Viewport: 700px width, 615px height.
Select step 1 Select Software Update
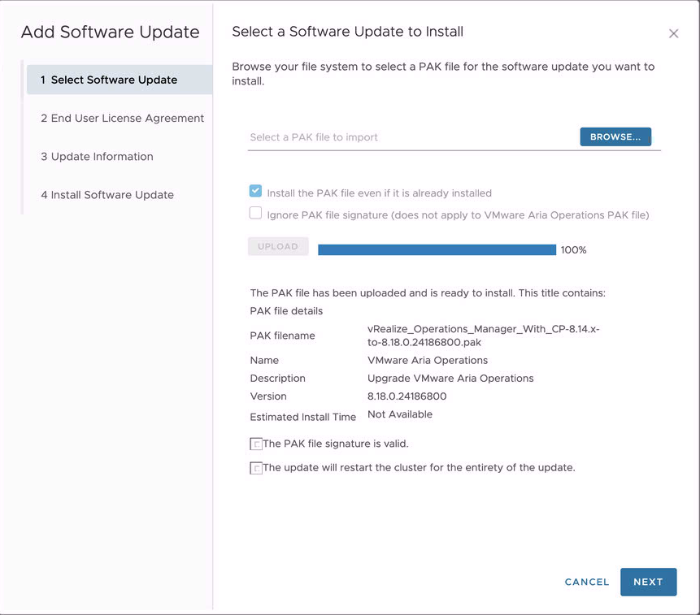pyautogui.click(x=120, y=80)
